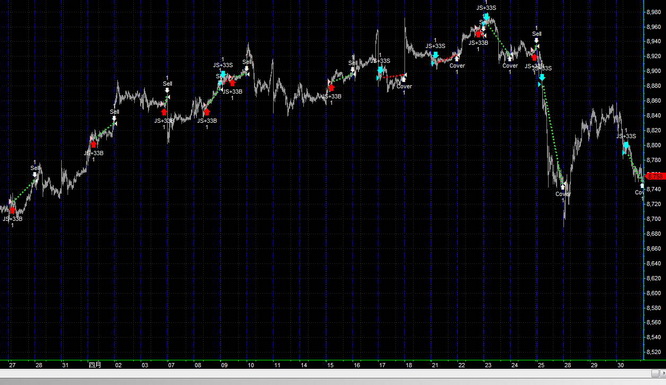Select the Cover marker near date 24

tap(510, 65)
